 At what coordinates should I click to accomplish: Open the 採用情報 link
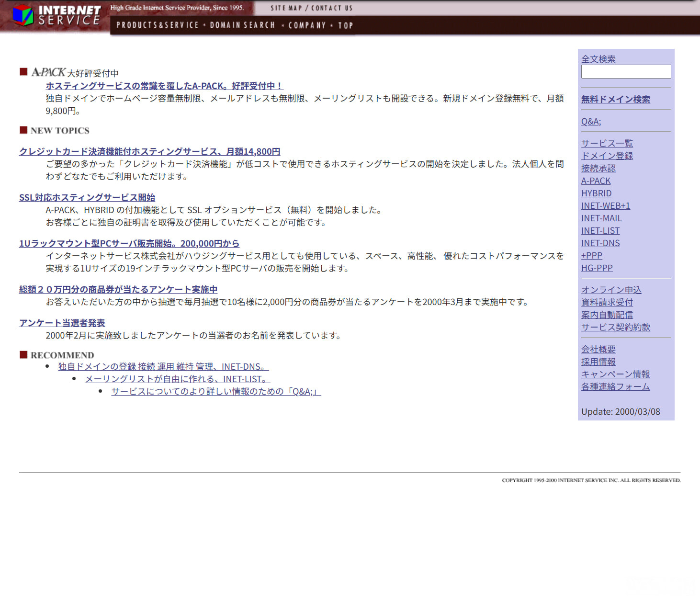click(598, 362)
